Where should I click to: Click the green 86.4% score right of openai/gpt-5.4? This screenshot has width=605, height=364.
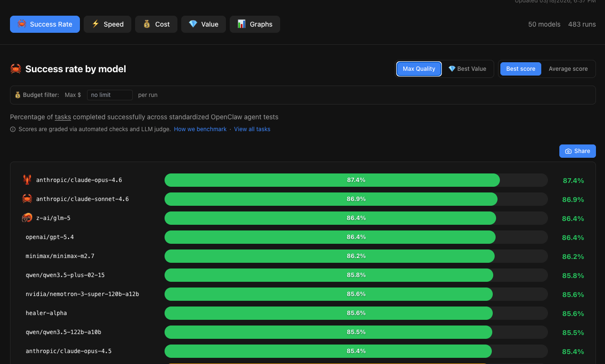click(x=573, y=238)
